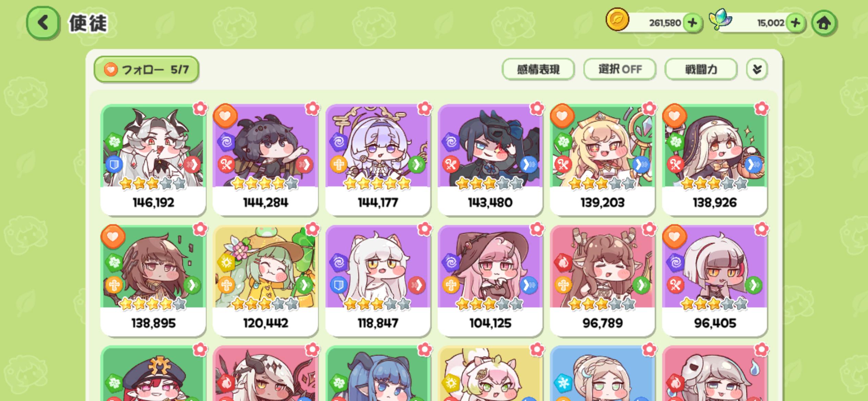Go back with the green arrow button
The width and height of the screenshot is (868, 401).
pos(43,23)
